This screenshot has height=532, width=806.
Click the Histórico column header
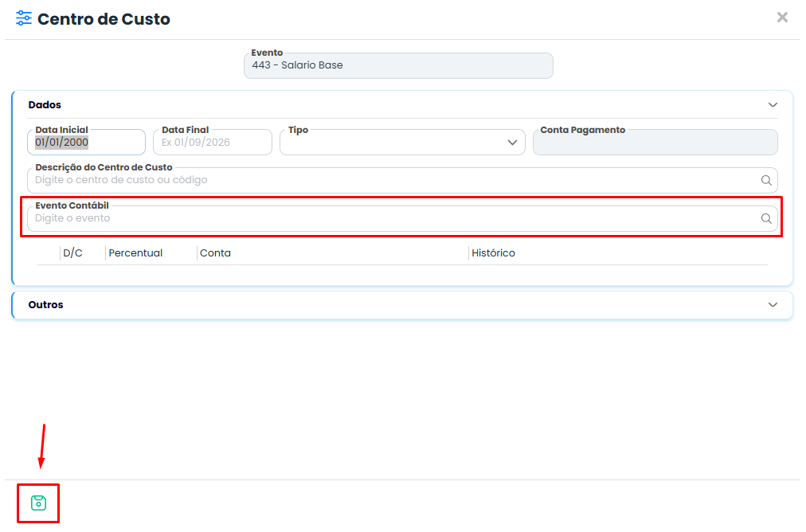[x=494, y=253]
